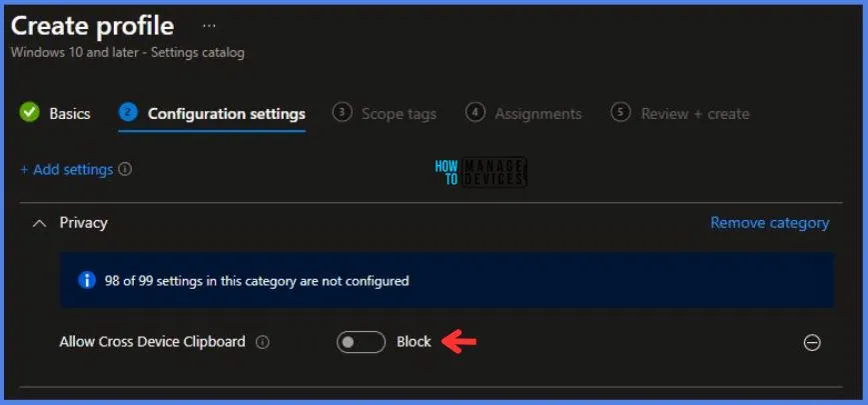Switch to the Assignments step

pyautogui.click(x=523, y=114)
